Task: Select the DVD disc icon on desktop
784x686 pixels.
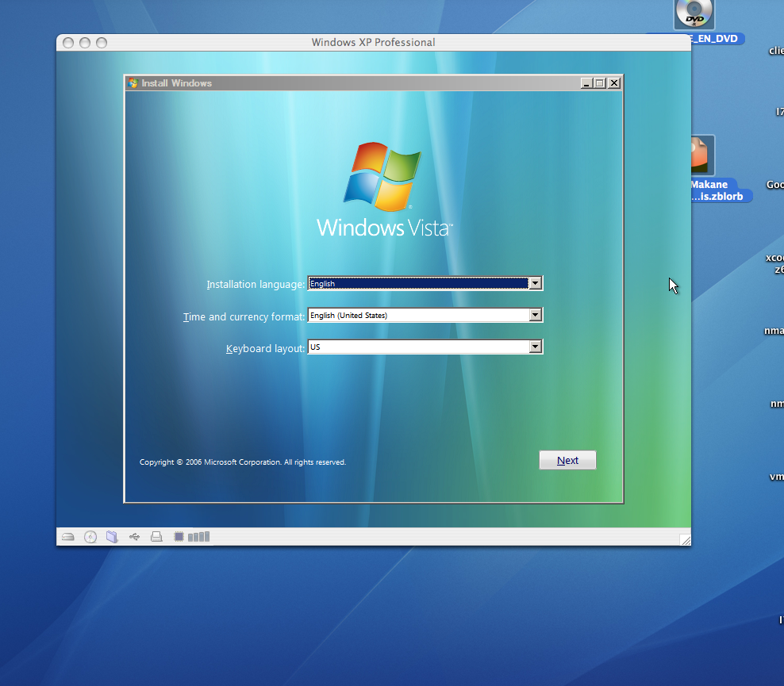Action: (x=694, y=14)
